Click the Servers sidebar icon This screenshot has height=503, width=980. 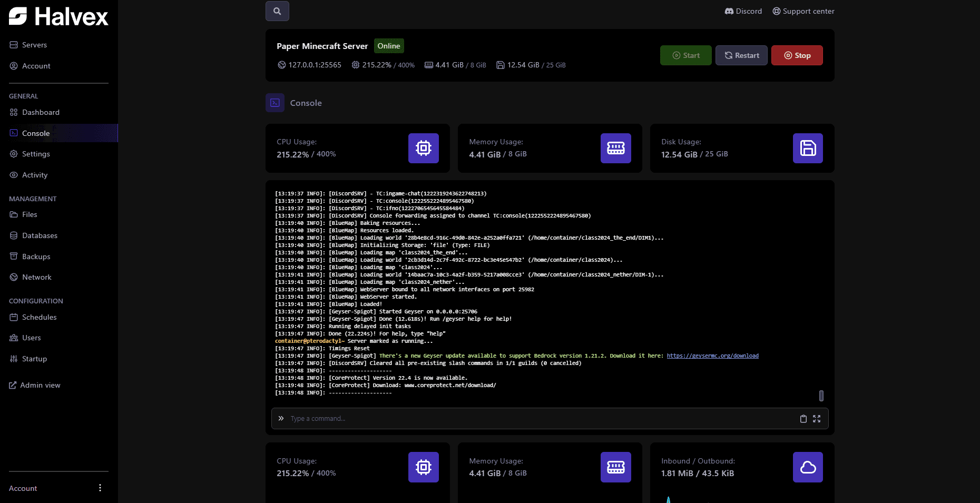coord(14,45)
